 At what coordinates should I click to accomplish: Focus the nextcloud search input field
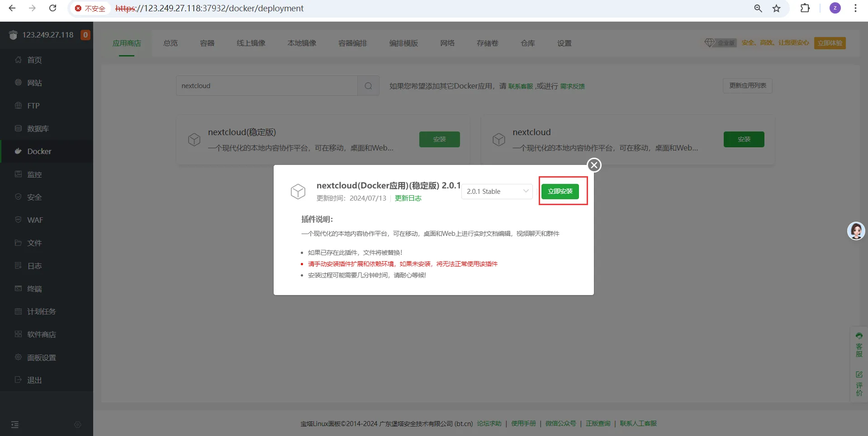267,86
